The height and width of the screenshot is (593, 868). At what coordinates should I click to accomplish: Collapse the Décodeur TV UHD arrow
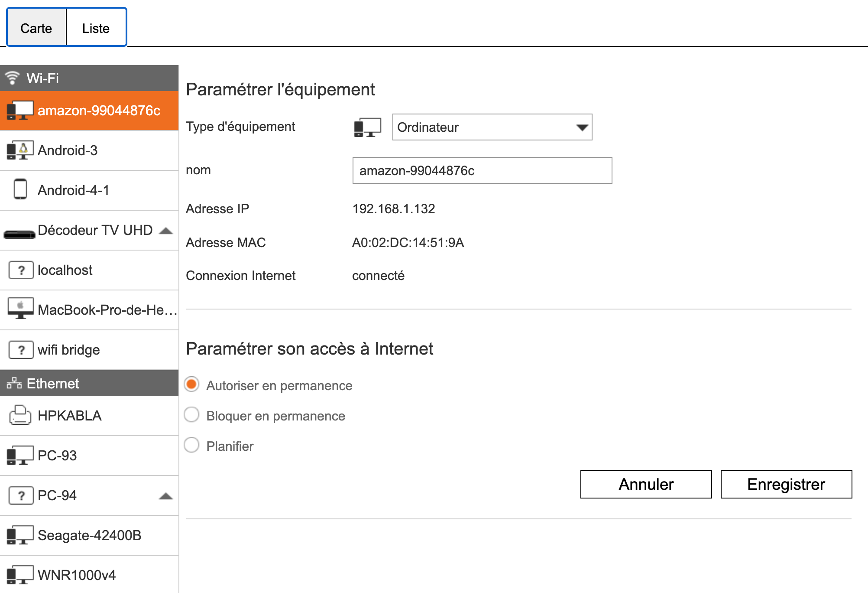tap(166, 231)
